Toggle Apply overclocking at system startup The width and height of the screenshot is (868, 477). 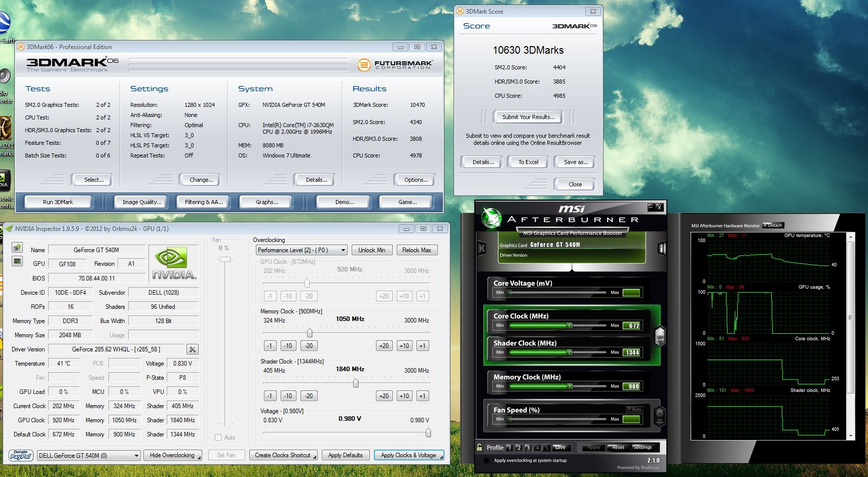[x=486, y=460]
